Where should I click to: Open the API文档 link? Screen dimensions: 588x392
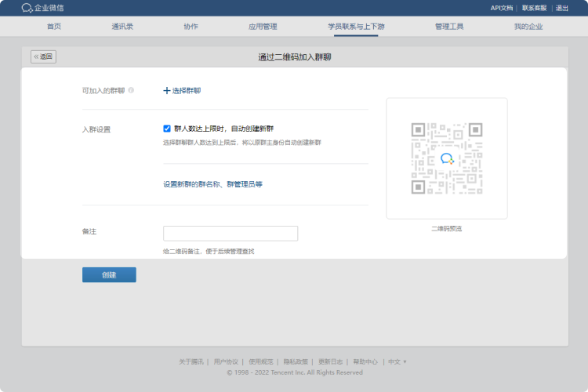502,8
